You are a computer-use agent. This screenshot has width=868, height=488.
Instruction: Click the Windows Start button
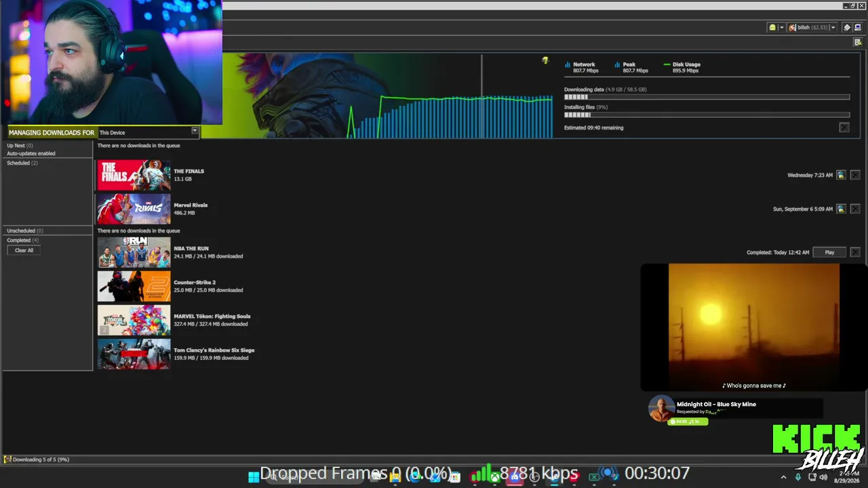pyautogui.click(x=254, y=476)
